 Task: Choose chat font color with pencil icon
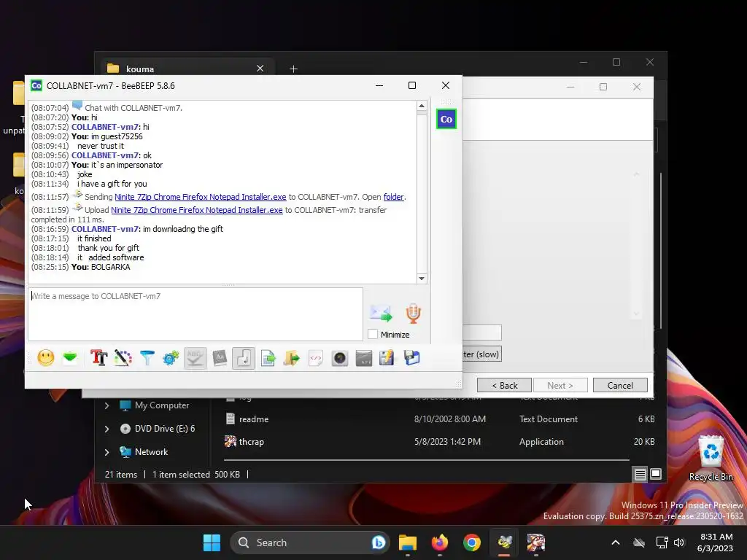tap(123, 357)
